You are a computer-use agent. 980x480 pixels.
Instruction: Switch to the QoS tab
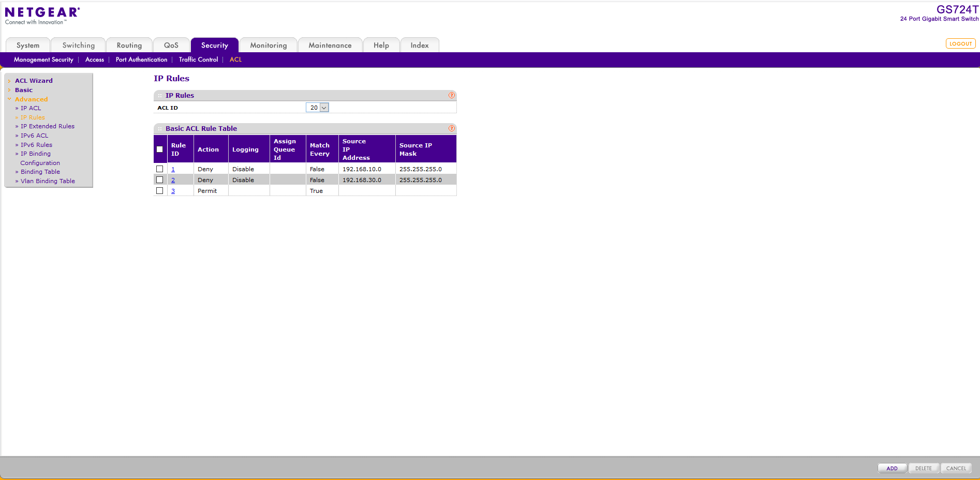click(171, 46)
